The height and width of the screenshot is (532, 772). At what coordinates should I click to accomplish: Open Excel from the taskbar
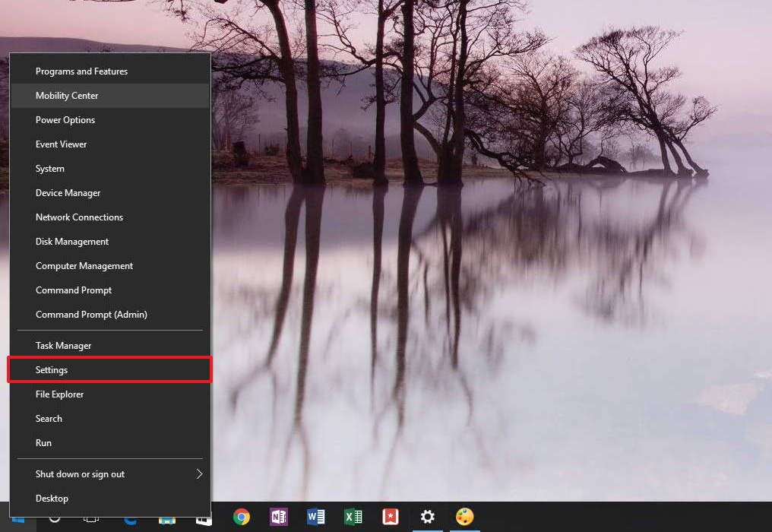353,518
